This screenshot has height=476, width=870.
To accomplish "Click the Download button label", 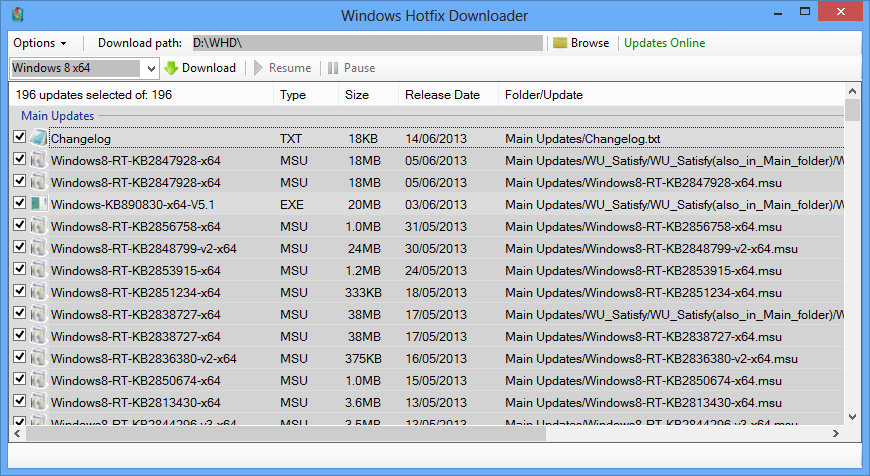I will (x=209, y=68).
